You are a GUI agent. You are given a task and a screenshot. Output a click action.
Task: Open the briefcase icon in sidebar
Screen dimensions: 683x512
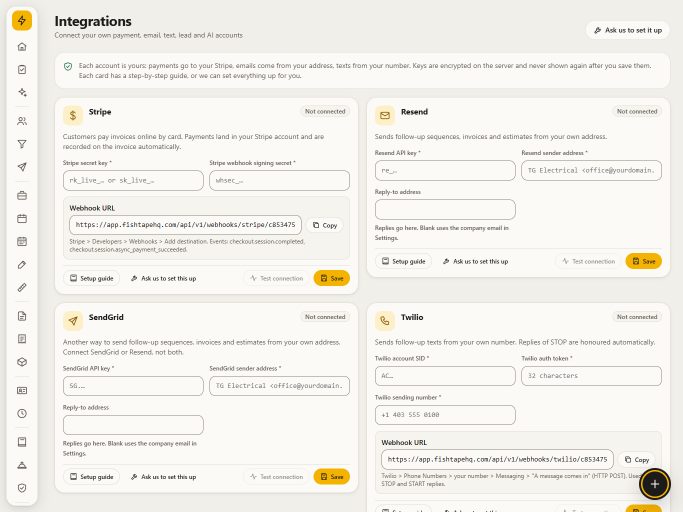coord(22,196)
